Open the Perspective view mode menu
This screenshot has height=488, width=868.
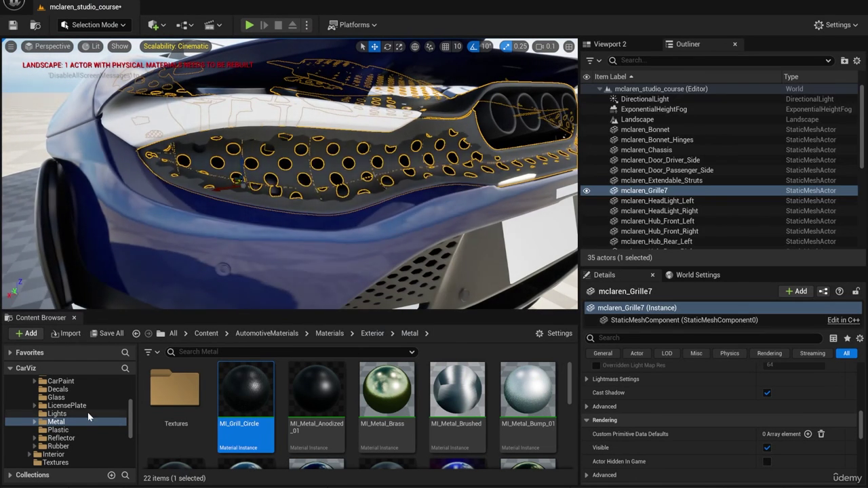[x=47, y=46]
